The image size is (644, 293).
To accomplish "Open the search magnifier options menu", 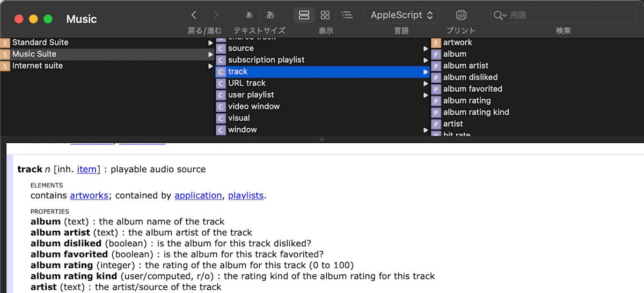I will pyautogui.click(x=500, y=15).
